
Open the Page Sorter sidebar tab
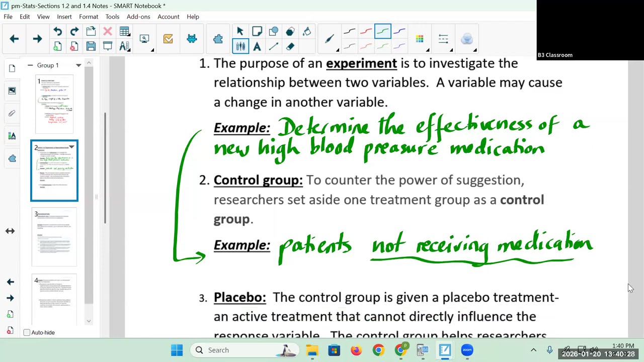[x=12, y=68]
